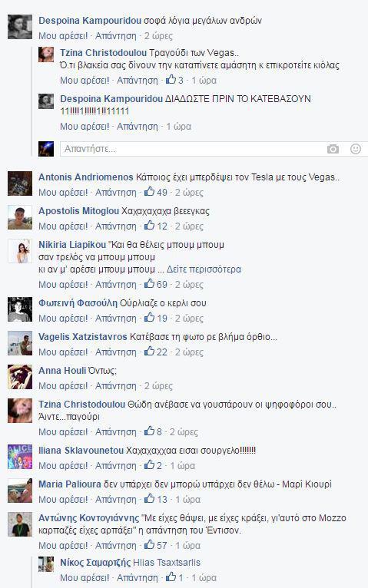Image resolution: width=368 pixels, height=588 pixels.
Task: Click the camera icon in reply box
Action: click(x=333, y=149)
